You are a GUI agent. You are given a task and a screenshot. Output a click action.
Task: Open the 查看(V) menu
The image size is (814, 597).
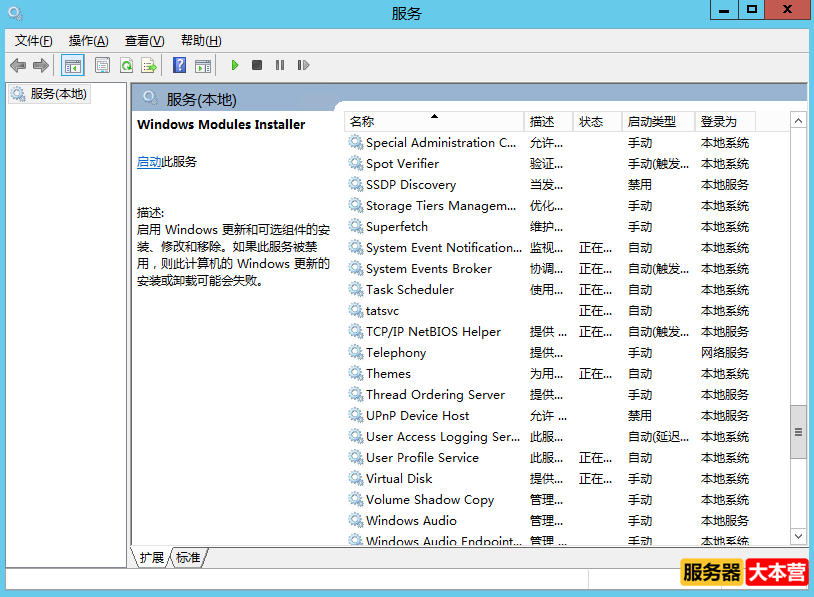coord(144,40)
